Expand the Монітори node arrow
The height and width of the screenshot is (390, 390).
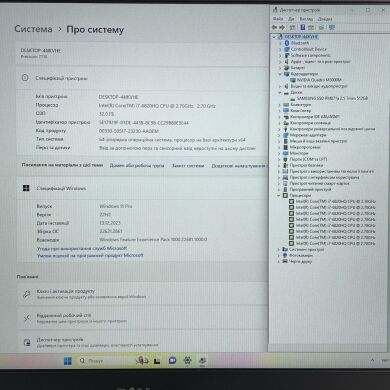[x=279, y=153]
